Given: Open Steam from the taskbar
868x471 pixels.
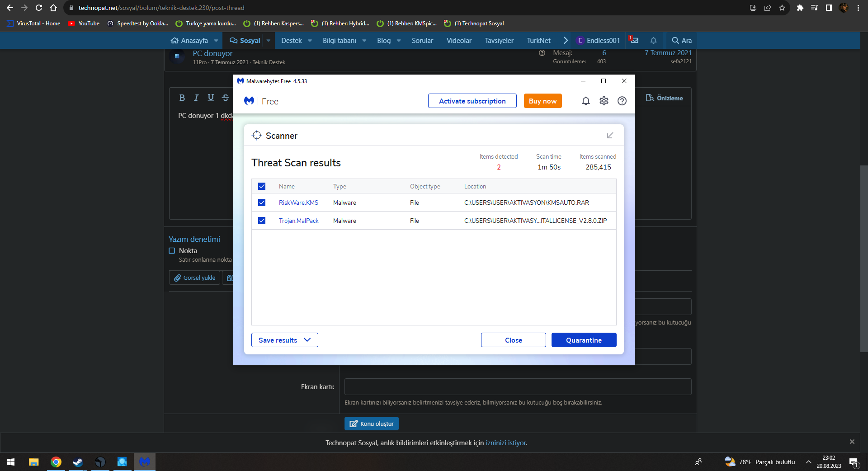Looking at the screenshot, I should click(x=78, y=462).
